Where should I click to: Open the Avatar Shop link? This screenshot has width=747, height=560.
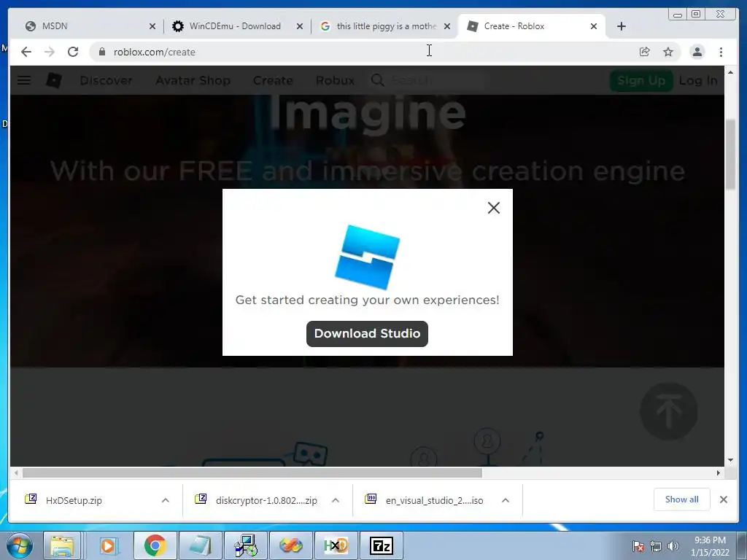[193, 80]
